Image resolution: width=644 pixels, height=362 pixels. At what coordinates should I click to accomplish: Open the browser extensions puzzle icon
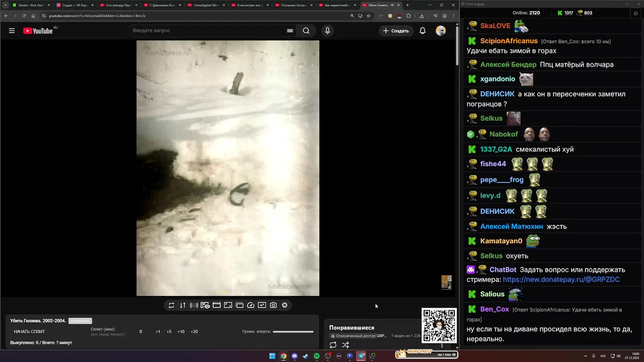point(409,16)
